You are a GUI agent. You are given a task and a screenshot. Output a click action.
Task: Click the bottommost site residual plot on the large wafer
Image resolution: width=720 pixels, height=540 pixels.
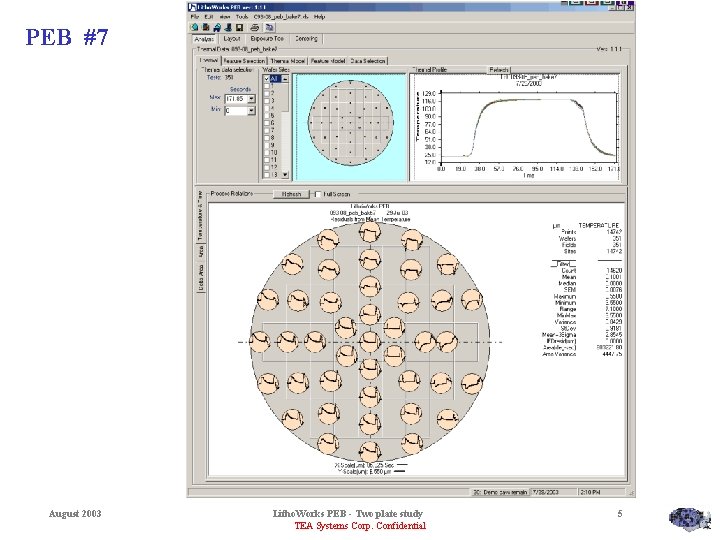pos(370,451)
